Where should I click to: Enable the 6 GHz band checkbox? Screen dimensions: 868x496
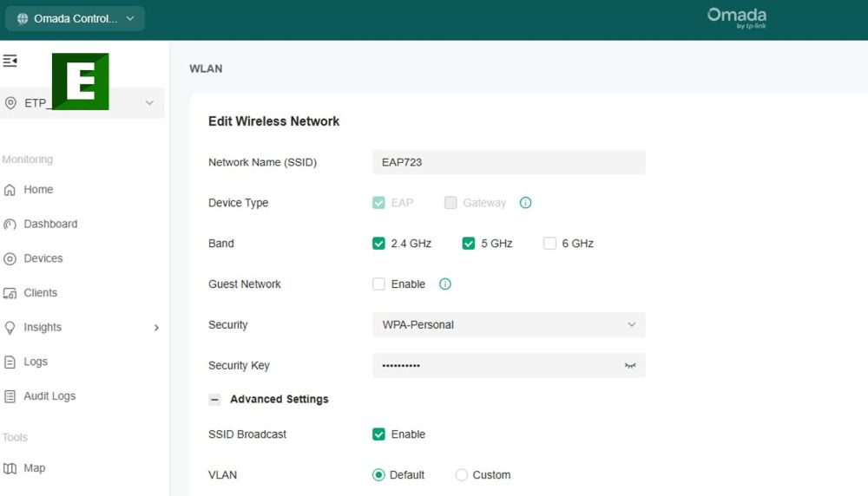point(549,244)
